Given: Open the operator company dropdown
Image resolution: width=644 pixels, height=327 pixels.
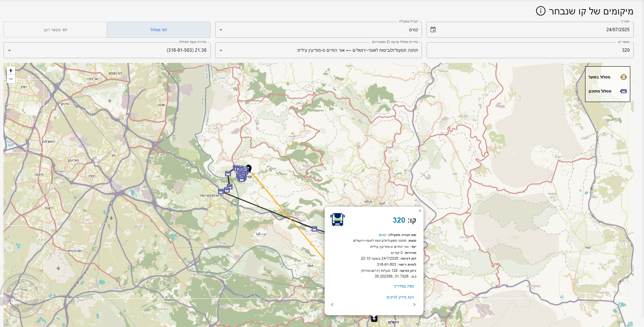Looking at the screenshot, I should 319,30.
